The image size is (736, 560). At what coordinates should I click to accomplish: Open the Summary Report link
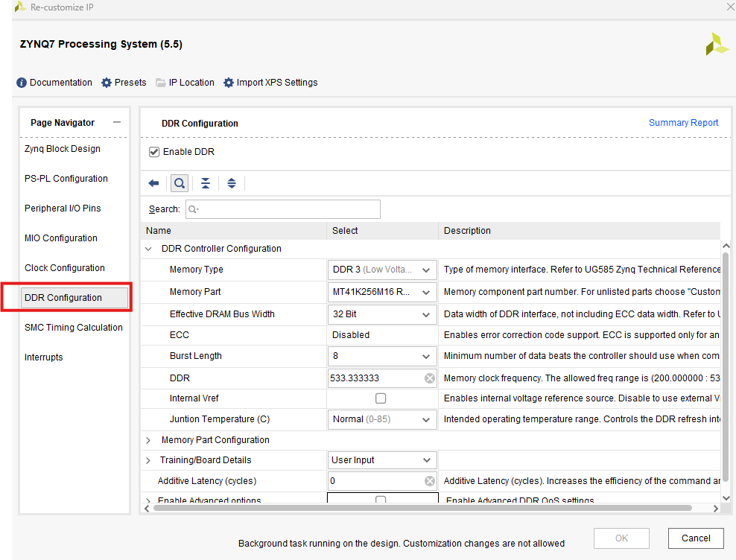coord(683,123)
